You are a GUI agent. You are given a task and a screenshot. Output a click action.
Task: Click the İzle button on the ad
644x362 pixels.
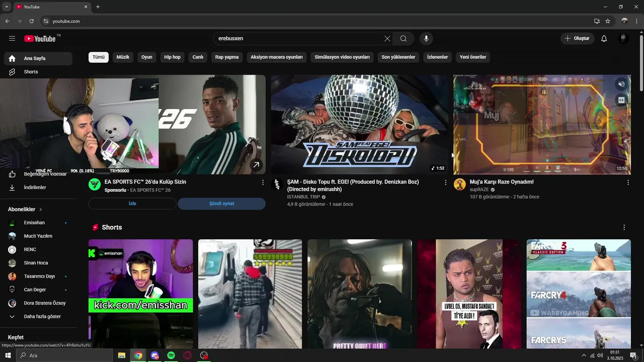[132, 204]
